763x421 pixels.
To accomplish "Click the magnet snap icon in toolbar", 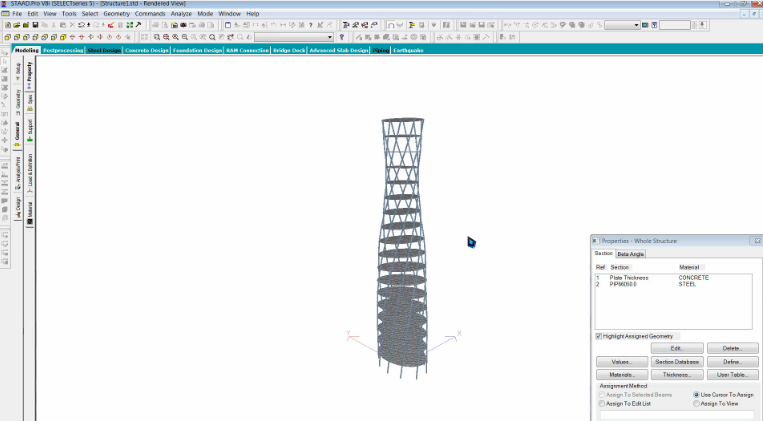I will pos(391,25).
